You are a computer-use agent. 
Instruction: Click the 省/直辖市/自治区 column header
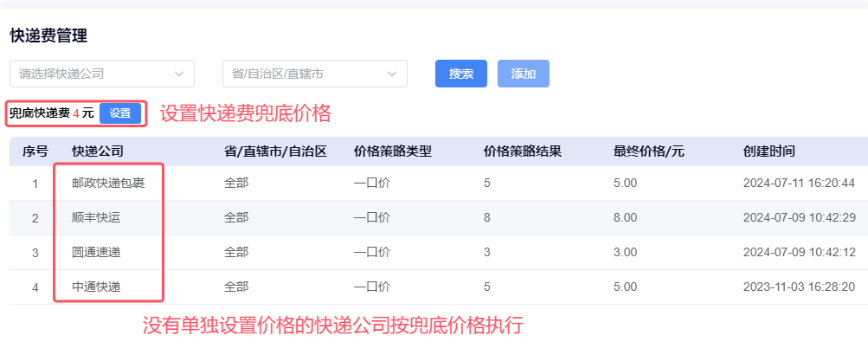tap(275, 151)
